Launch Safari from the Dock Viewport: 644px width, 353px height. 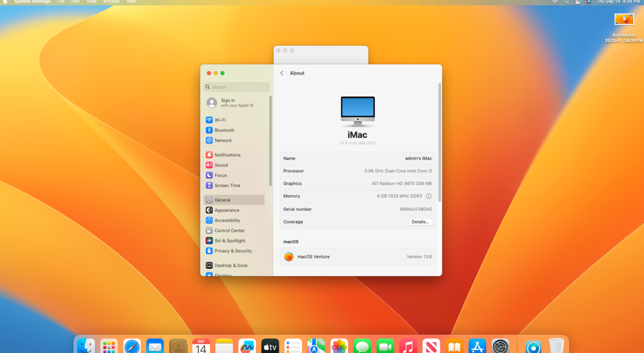131,345
